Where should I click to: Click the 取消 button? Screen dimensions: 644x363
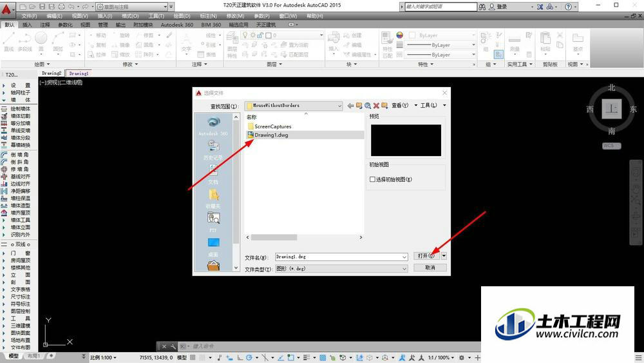point(430,268)
